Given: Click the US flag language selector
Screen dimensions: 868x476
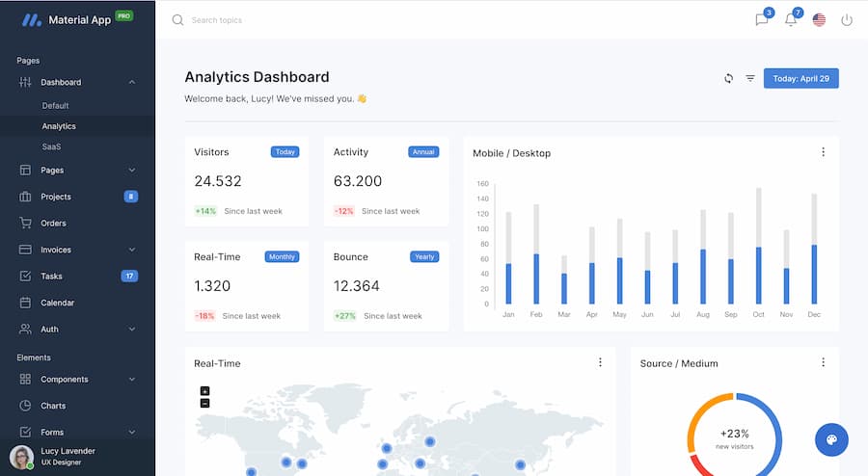Looking at the screenshot, I should [x=819, y=20].
